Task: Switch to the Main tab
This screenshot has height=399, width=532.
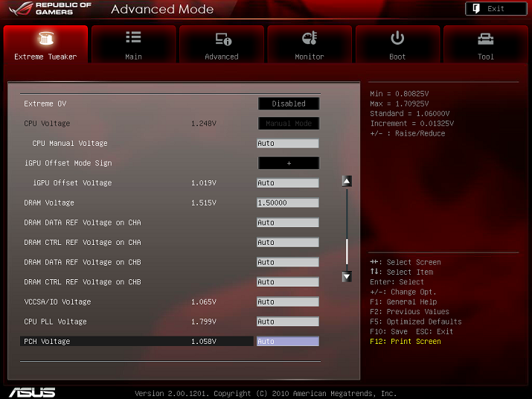Action: (134, 44)
